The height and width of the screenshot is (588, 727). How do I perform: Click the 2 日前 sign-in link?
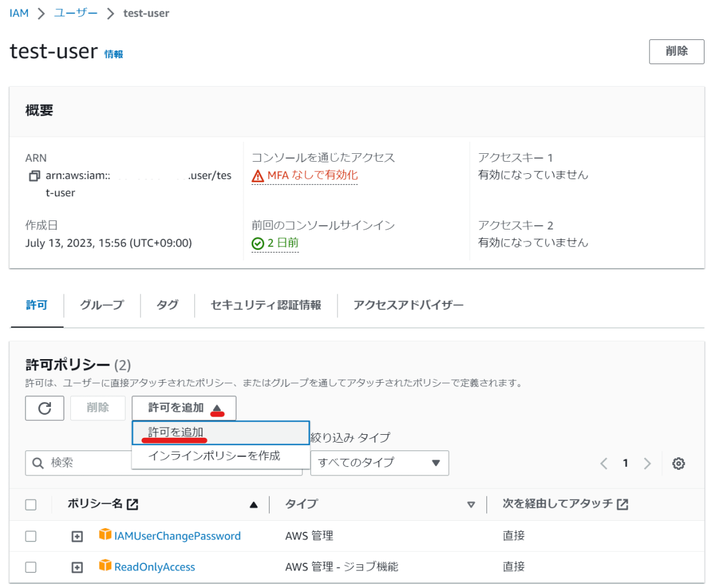(283, 243)
